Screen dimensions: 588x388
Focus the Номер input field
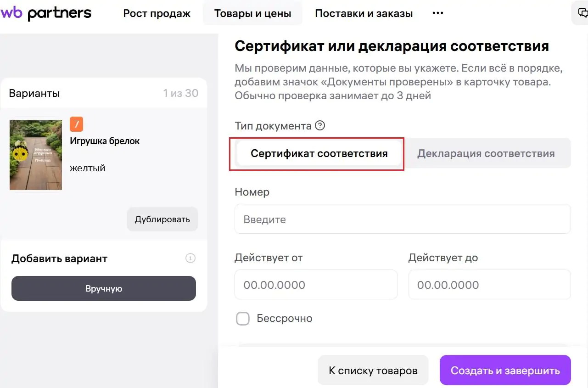tap(403, 219)
